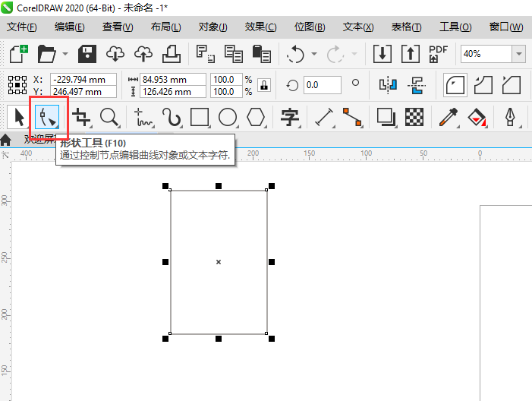The width and height of the screenshot is (532, 401).
Task: Select the Parallel Dimension tool
Action: [324, 117]
